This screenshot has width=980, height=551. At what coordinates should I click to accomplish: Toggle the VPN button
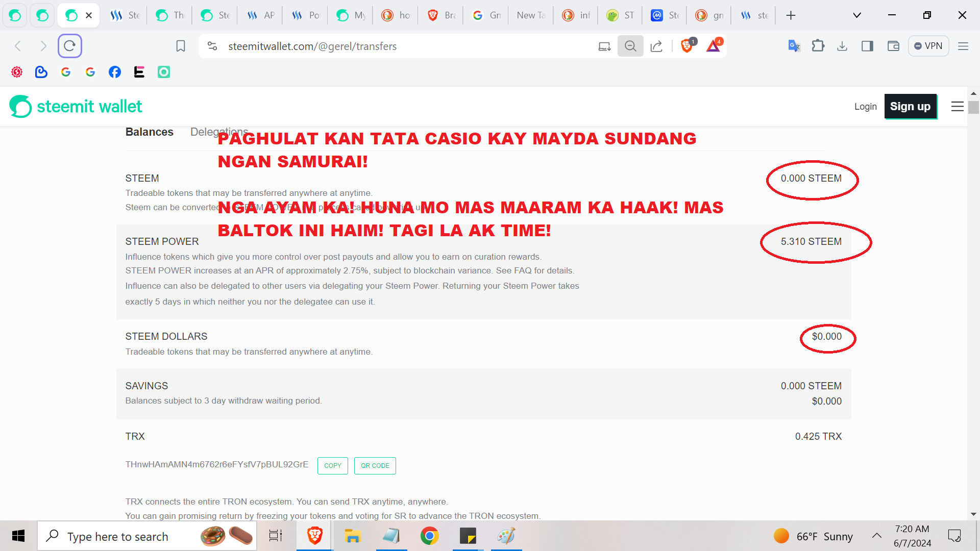pyautogui.click(x=928, y=46)
